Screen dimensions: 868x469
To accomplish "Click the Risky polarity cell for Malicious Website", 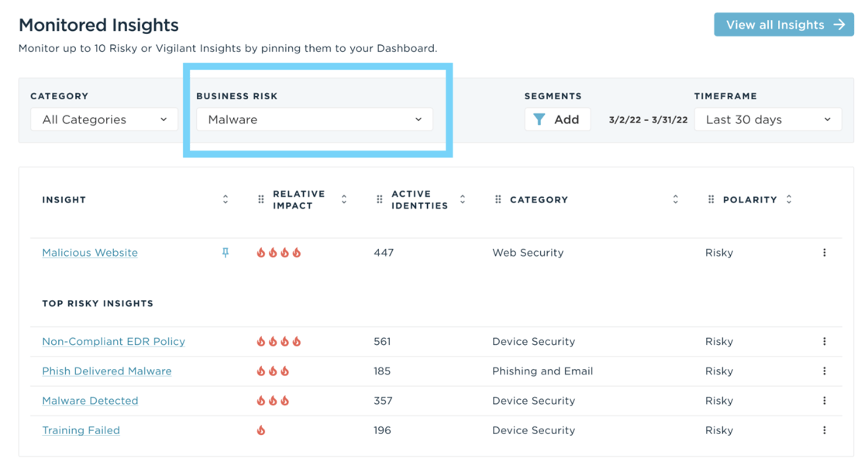I will pyautogui.click(x=719, y=253).
